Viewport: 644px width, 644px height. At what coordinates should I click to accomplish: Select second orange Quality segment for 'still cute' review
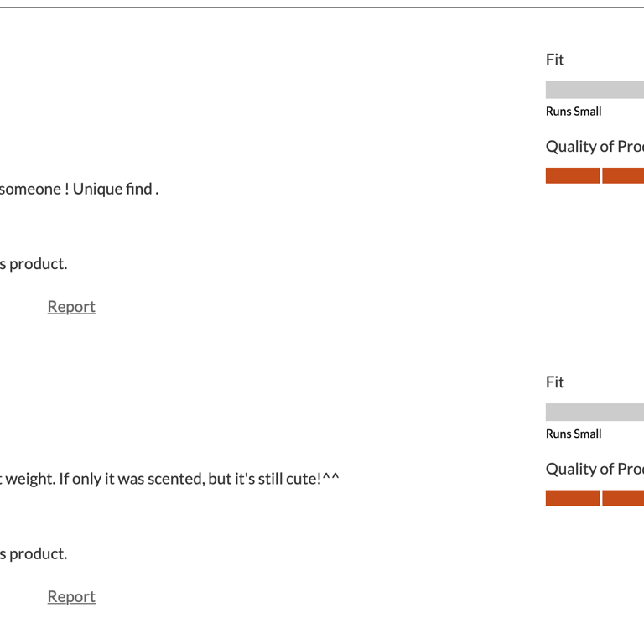point(623,498)
